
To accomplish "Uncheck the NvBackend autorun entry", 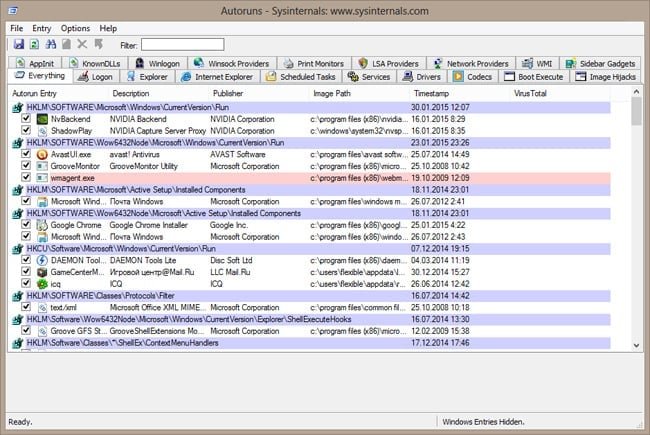I will (x=26, y=119).
